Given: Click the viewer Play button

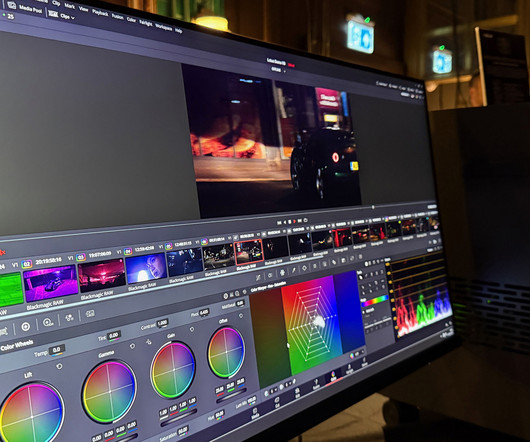Looking at the screenshot, I should click(295, 221).
